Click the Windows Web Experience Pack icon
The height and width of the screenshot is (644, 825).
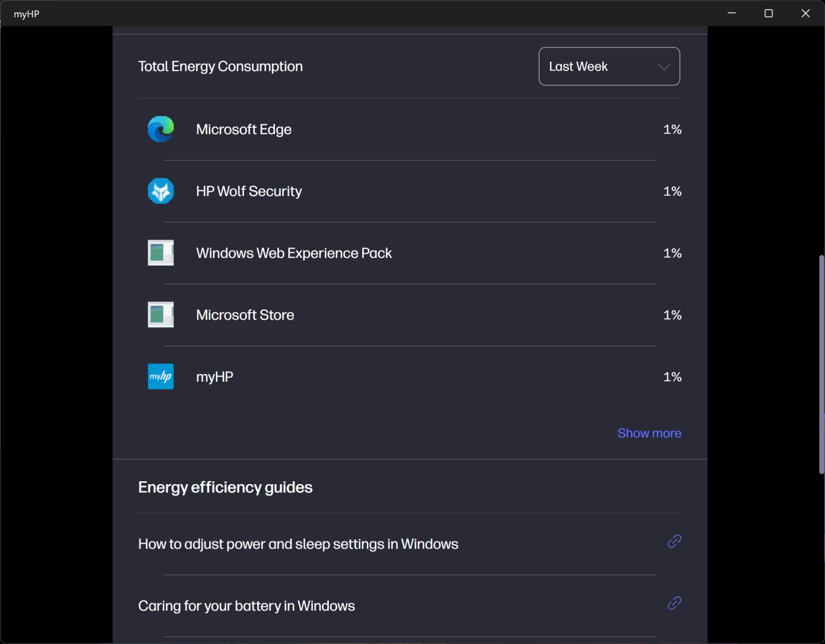coord(161,253)
